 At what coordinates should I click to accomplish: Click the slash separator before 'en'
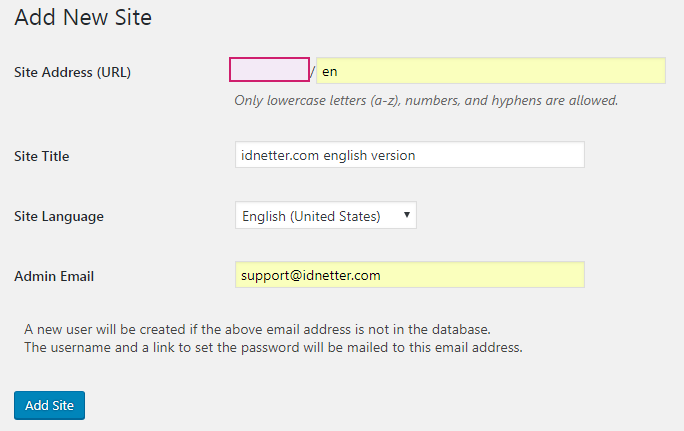[x=312, y=72]
